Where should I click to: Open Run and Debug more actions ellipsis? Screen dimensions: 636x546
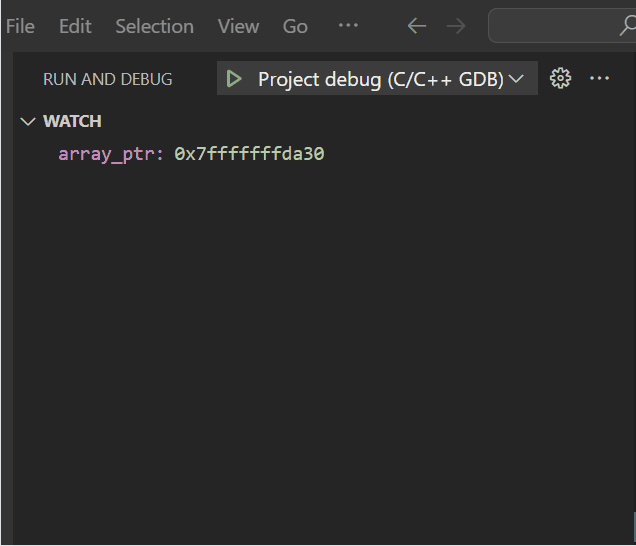[599, 78]
